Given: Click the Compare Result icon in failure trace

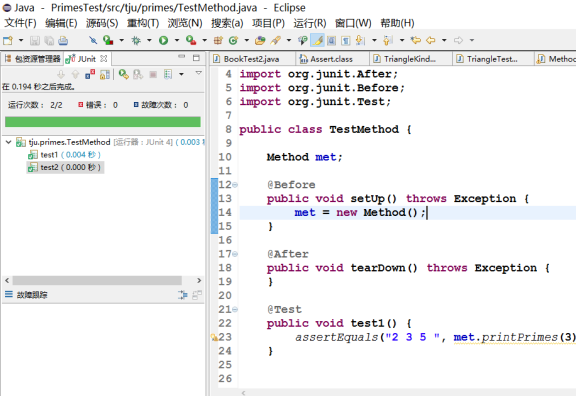Looking at the screenshot, I should [197, 295].
